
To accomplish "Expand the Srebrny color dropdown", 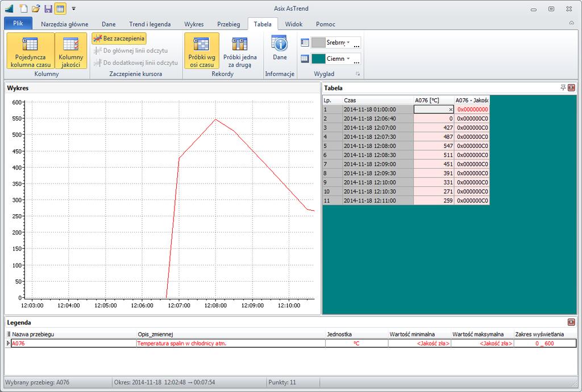I will [x=348, y=43].
